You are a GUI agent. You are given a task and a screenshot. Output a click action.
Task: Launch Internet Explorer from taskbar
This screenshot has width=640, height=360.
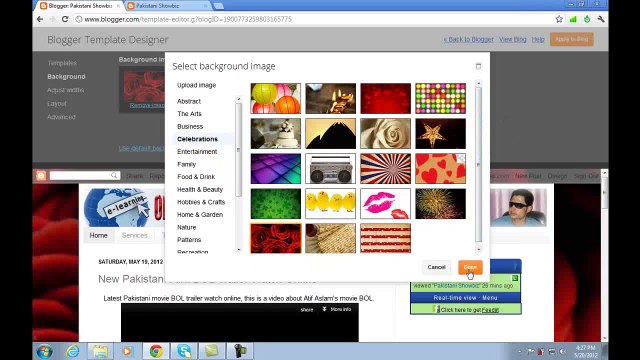73,351
